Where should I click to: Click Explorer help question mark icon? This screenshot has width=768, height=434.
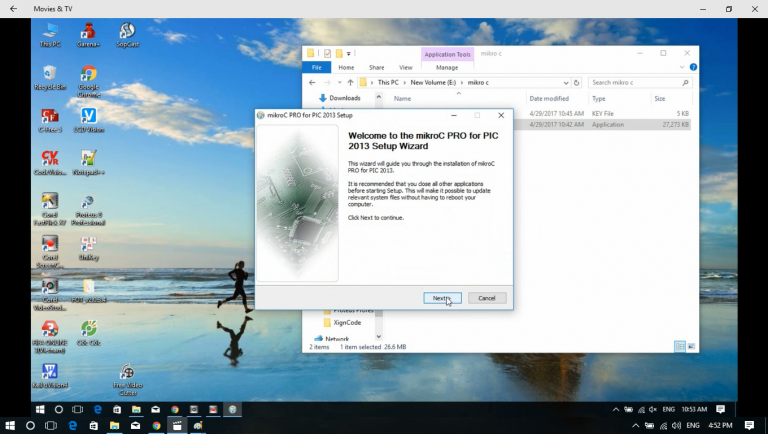tap(693, 67)
